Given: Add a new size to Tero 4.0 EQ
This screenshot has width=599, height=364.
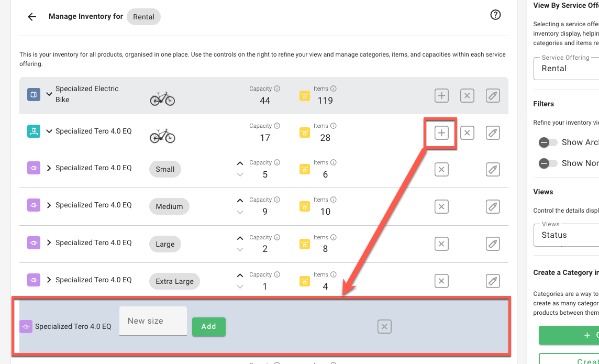Looking at the screenshot, I should [x=441, y=133].
